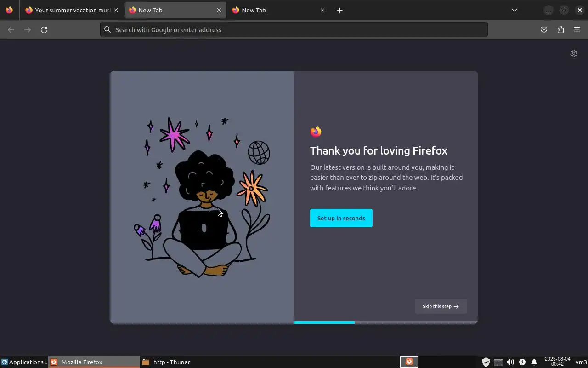Go forward one page
The image size is (588, 368).
[28, 29]
